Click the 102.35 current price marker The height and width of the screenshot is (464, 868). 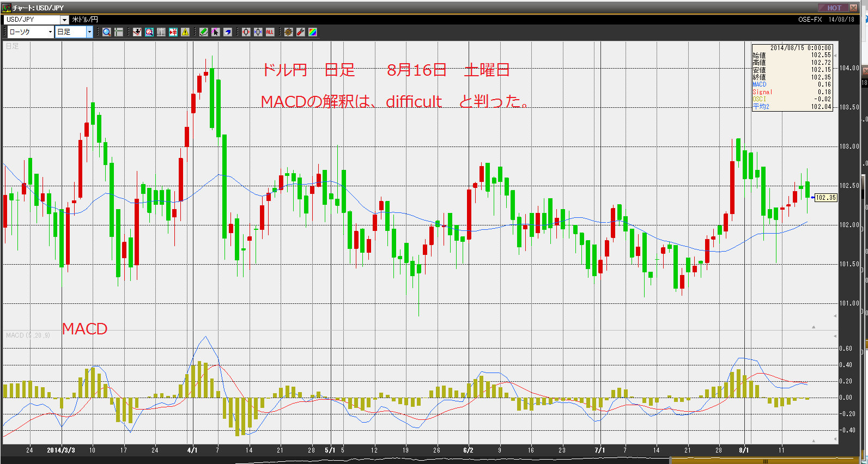click(825, 198)
